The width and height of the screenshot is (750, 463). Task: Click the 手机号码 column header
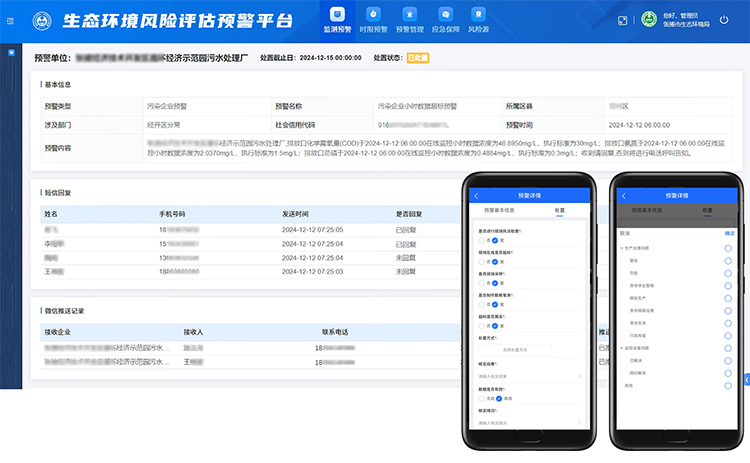tap(172, 214)
